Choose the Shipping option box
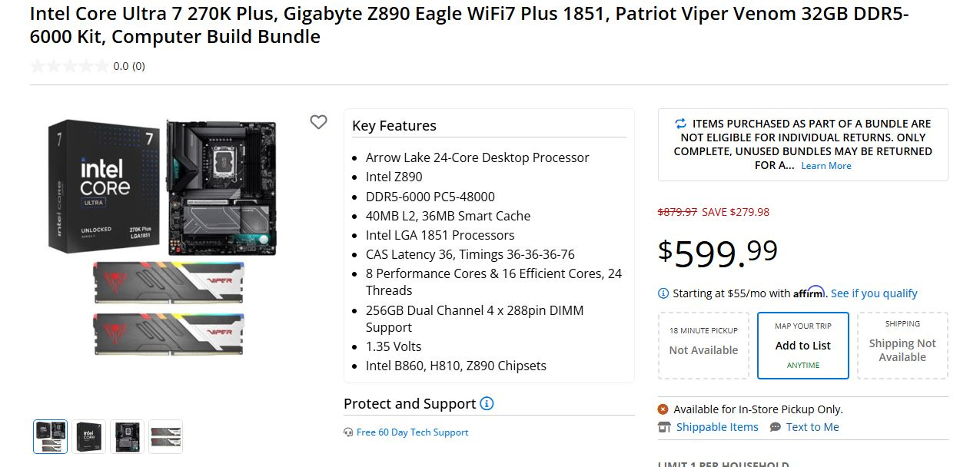Image resolution: width=980 pixels, height=467 pixels. coord(902,346)
